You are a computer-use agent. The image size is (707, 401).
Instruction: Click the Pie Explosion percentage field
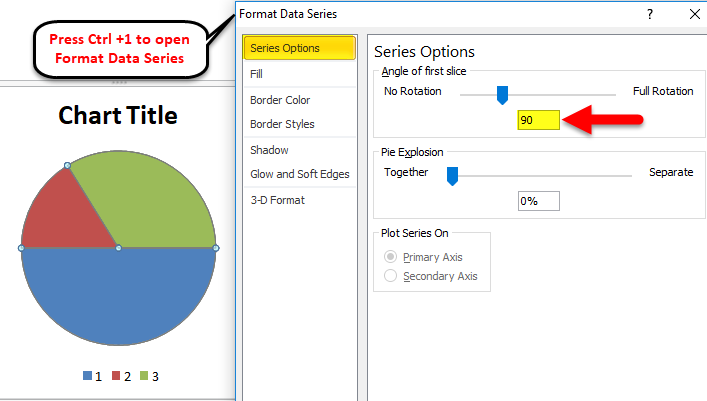pyautogui.click(x=538, y=201)
